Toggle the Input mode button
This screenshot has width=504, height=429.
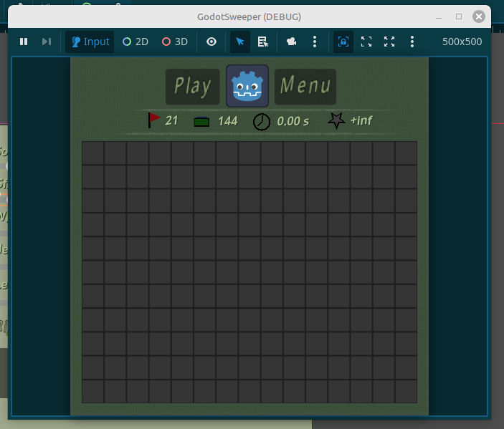(x=90, y=42)
